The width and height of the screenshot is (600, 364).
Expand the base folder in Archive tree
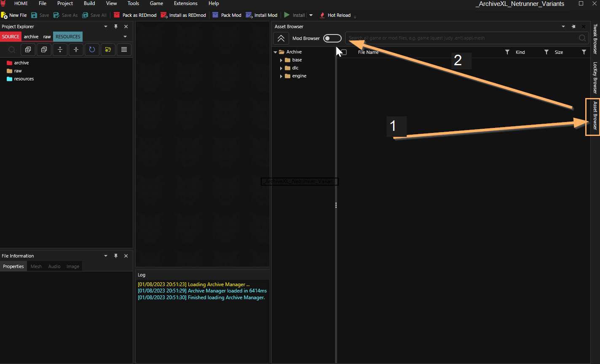(281, 60)
